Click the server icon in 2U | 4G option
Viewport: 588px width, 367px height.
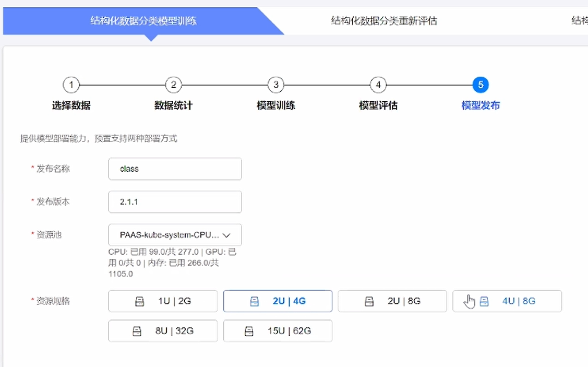(x=254, y=301)
